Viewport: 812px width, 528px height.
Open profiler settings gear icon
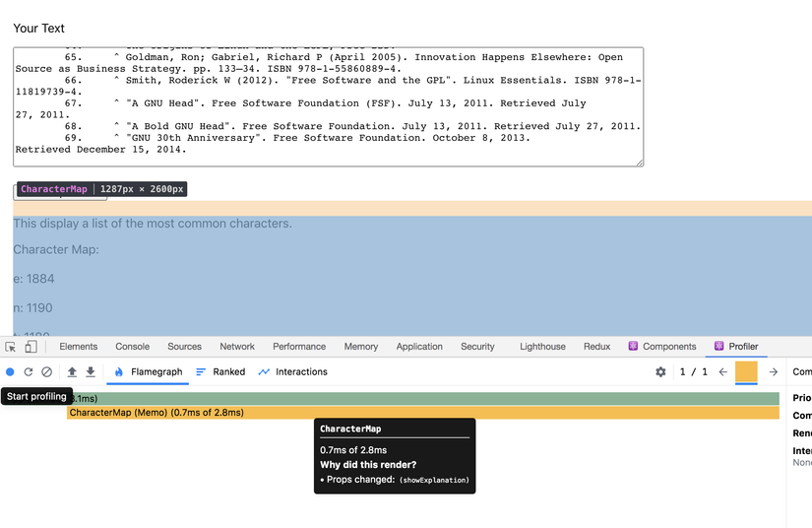pos(660,372)
